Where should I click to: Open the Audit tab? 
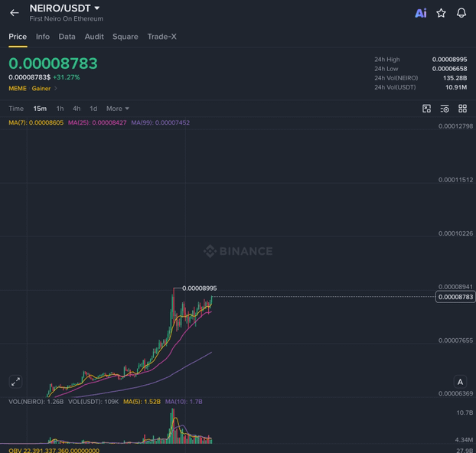[x=94, y=37]
